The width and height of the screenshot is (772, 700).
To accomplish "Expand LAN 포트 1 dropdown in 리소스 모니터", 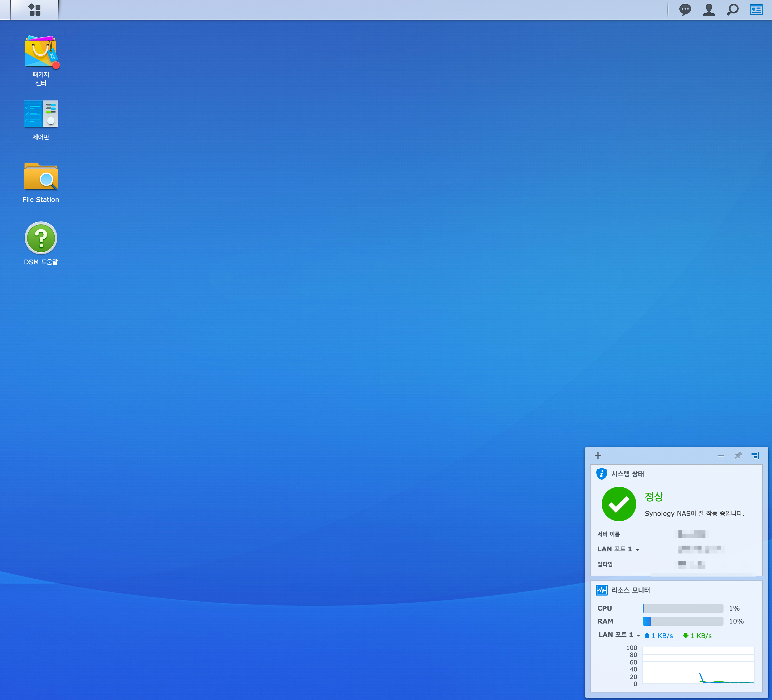I will point(638,635).
